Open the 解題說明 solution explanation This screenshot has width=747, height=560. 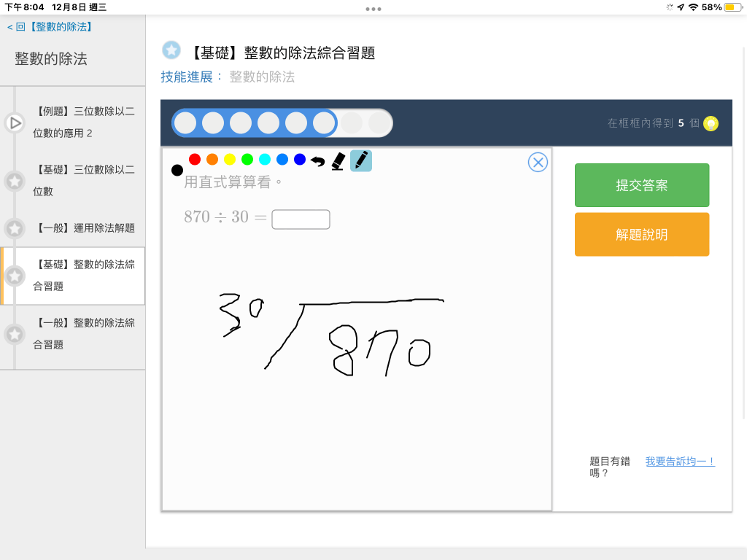641,235
